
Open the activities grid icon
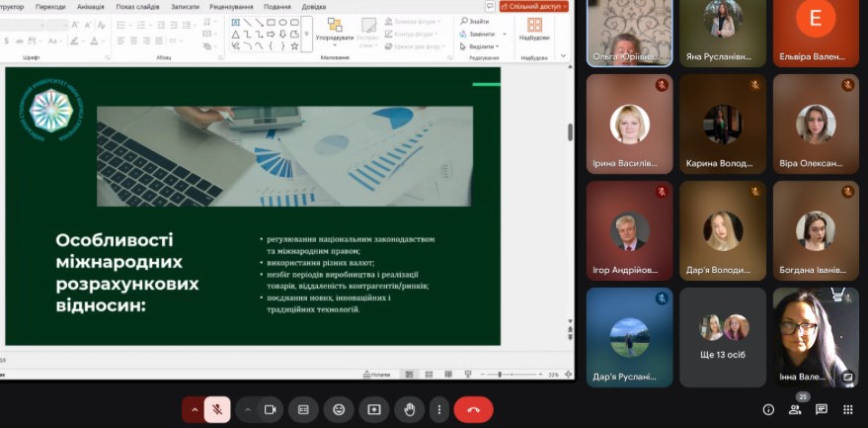coord(847,409)
